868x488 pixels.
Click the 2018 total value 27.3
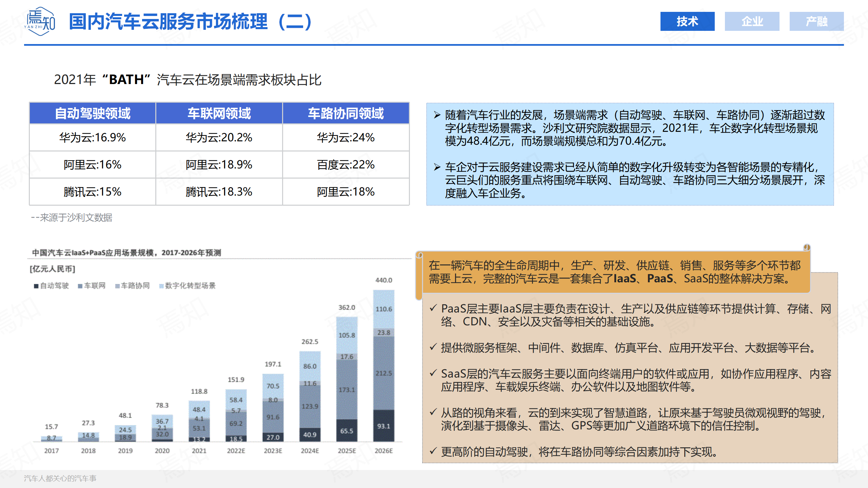click(x=88, y=423)
